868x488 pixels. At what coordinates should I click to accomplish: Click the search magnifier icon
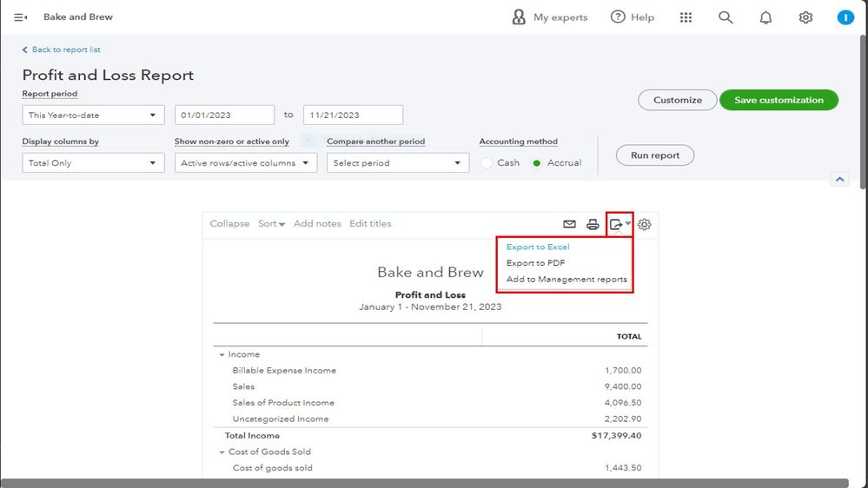pyautogui.click(x=726, y=17)
